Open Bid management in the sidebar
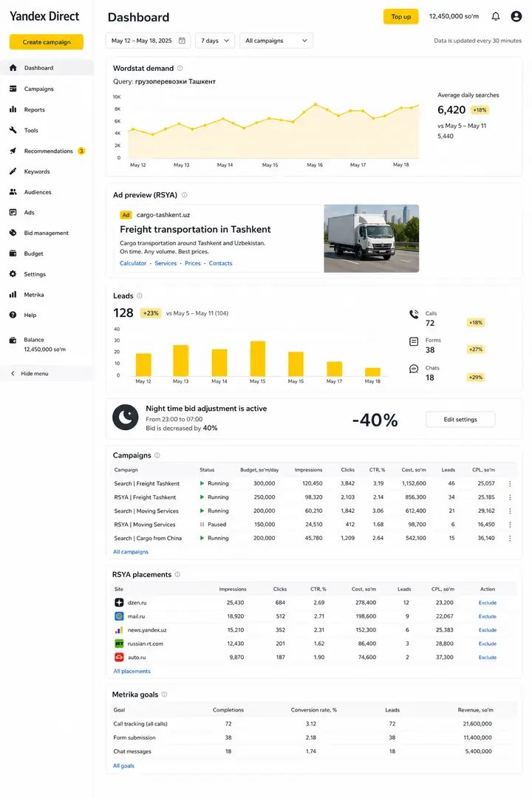This screenshot has width=532, height=798. click(47, 233)
